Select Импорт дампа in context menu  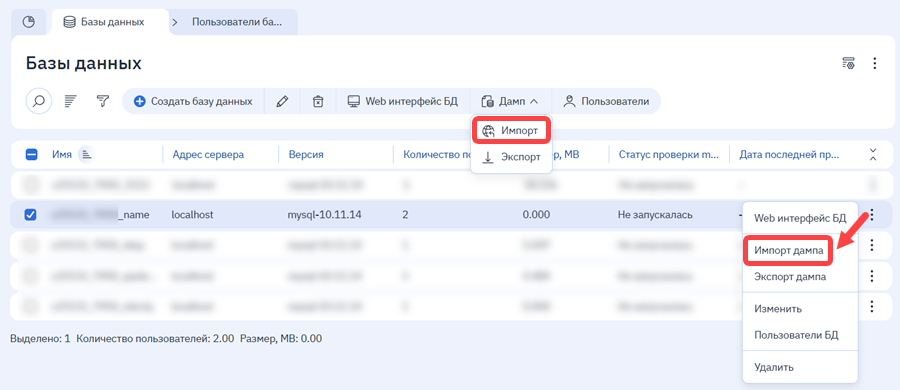(789, 250)
